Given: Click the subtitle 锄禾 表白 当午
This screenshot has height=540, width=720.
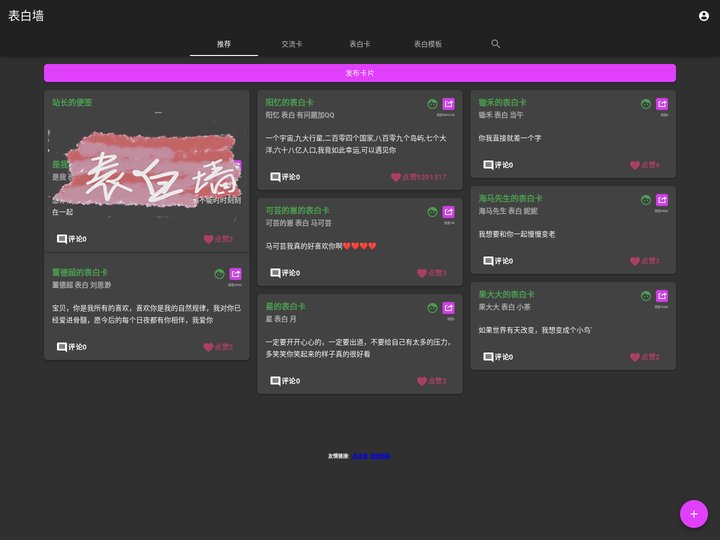Looking at the screenshot, I should pyautogui.click(x=501, y=115).
